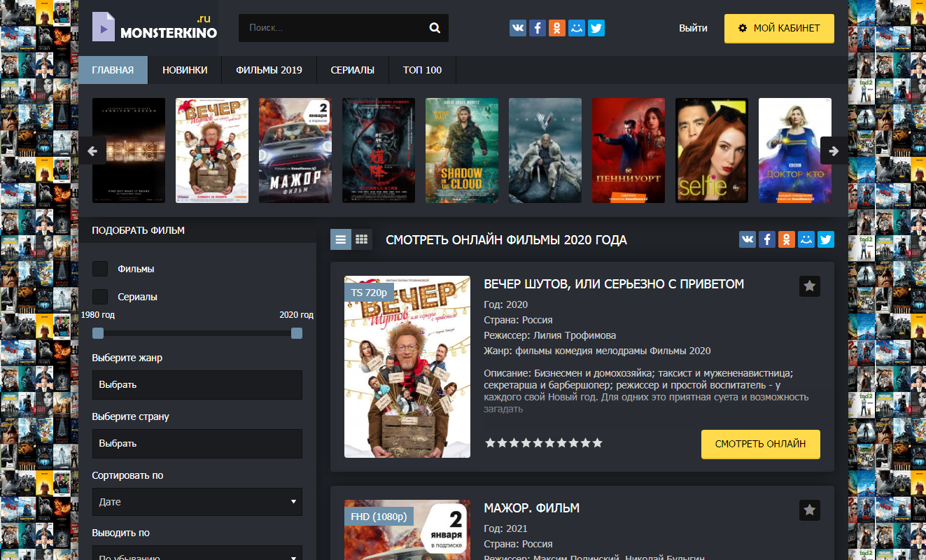
Task: Open large Вечер шутов list poster
Action: 407,367
